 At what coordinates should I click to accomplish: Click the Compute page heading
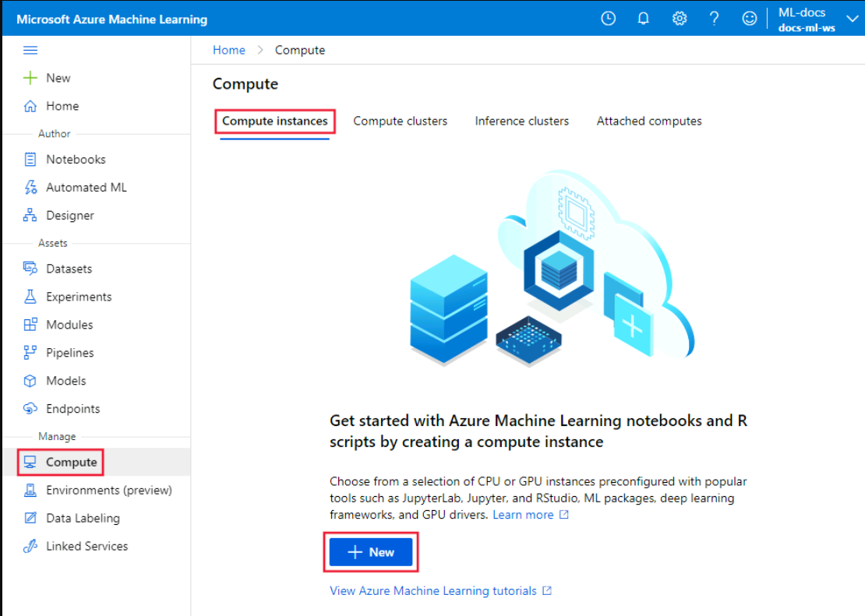[245, 84]
